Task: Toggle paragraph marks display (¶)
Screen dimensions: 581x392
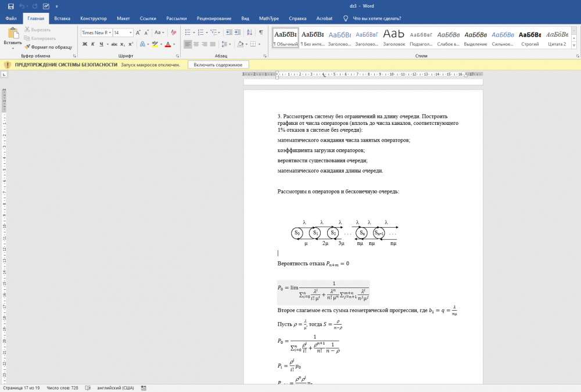Action: point(261,33)
